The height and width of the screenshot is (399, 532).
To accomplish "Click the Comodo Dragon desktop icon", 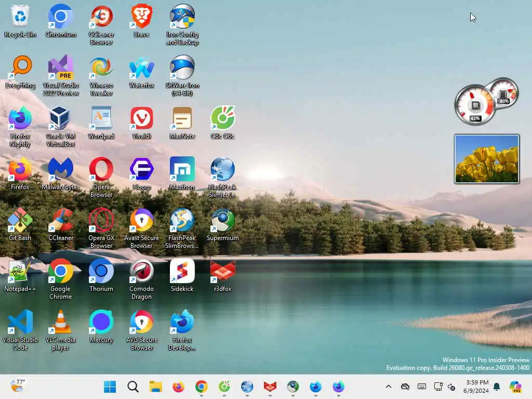I will tap(141, 279).
